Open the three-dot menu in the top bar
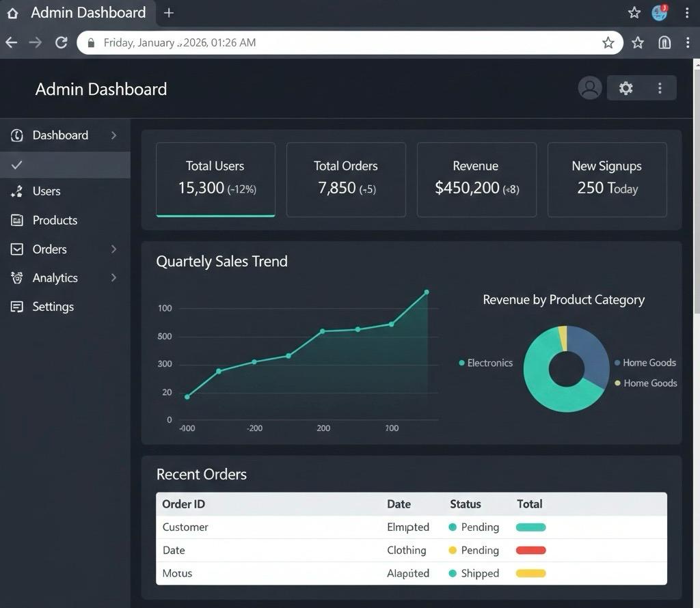Screen dimensions: 700x608 (659, 87)
